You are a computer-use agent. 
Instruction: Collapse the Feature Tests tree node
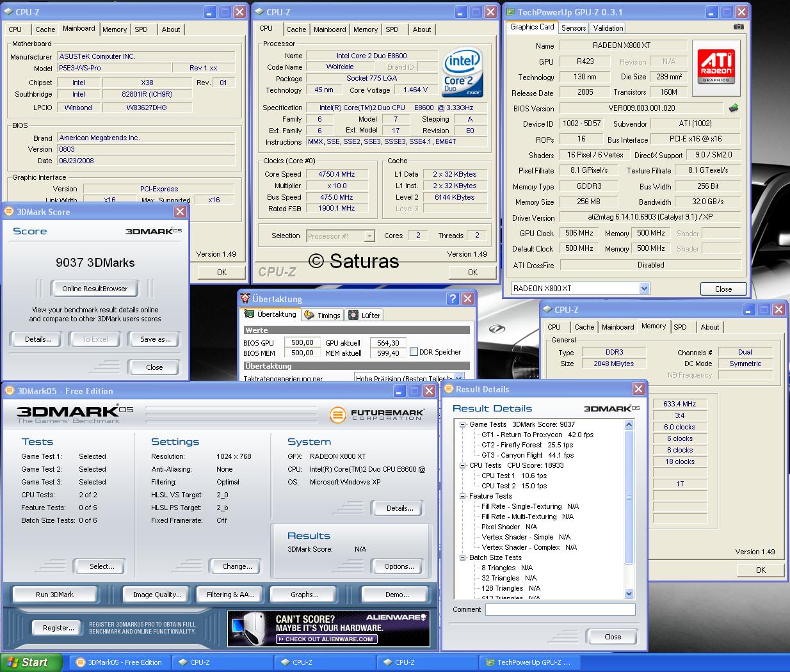[x=463, y=496]
